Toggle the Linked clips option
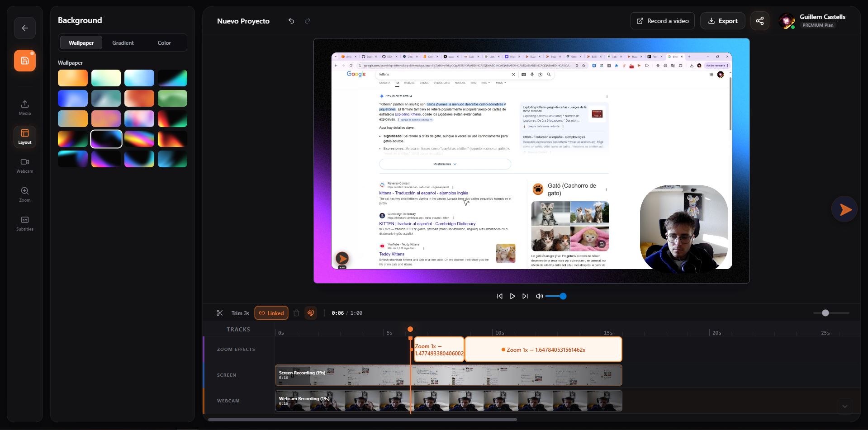 tap(271, 312)
